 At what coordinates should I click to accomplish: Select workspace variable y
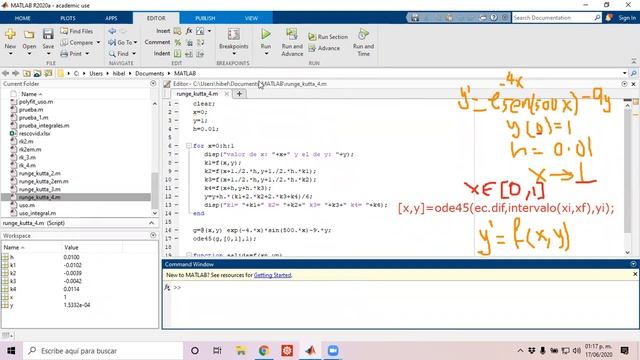pyautogui.click(x=11, y=305)
